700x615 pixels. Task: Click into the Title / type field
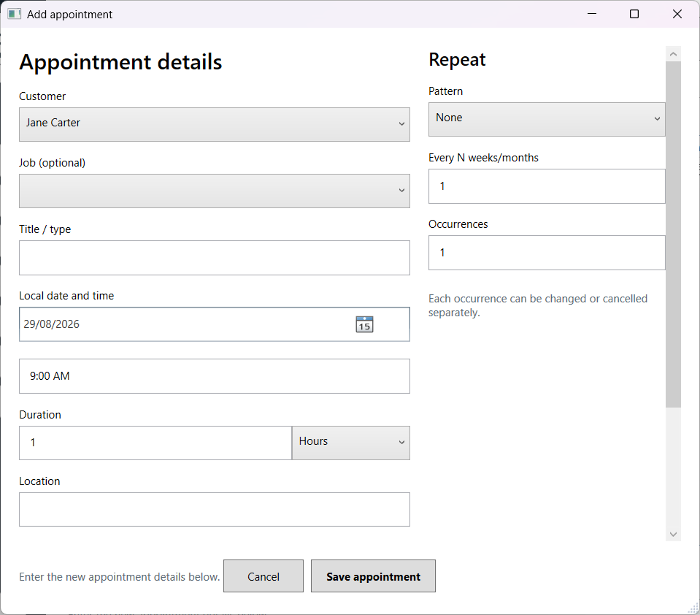pyautogui.click(x=215, y=258)
